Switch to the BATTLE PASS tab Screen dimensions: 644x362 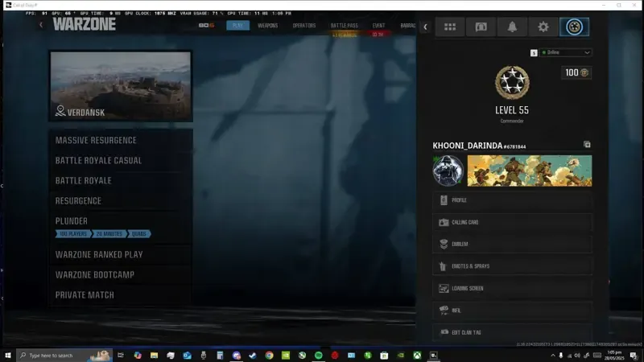pyautogui.click(x=345, y=26)
